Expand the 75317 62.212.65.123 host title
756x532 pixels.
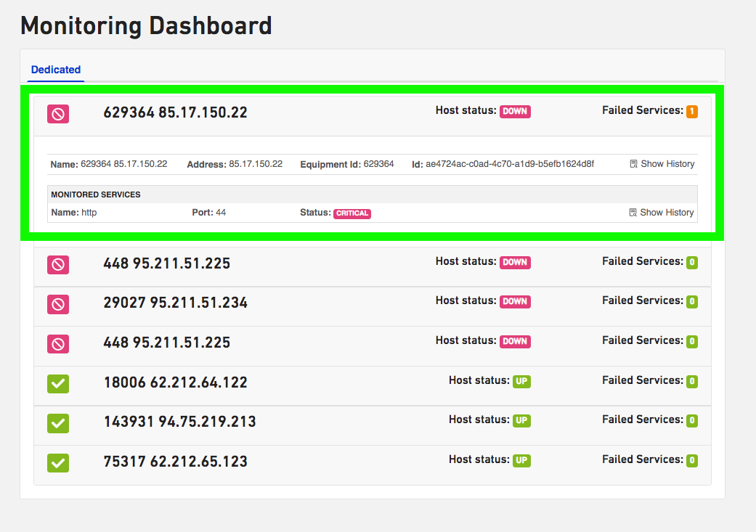point(176,462)
